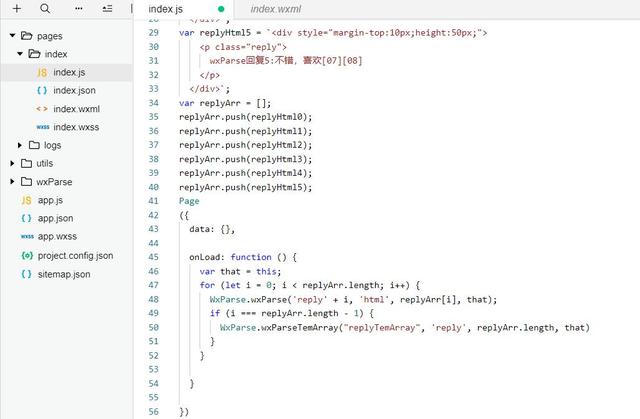Image resolution: width=640 pixels, height=419 pixels.
Task: Select the wxParse folder label
Action: [54, 182]
